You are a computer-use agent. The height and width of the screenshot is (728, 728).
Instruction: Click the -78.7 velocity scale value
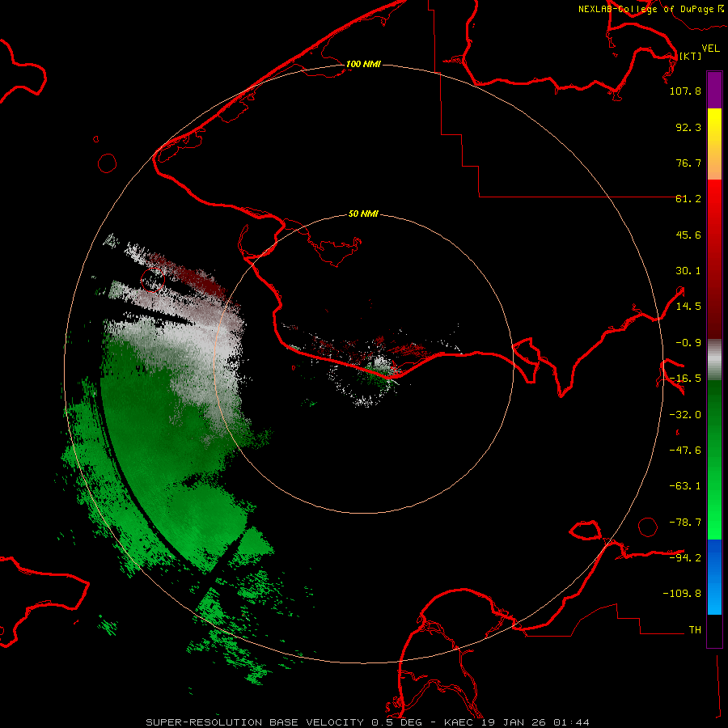click(x=685, y=523)
